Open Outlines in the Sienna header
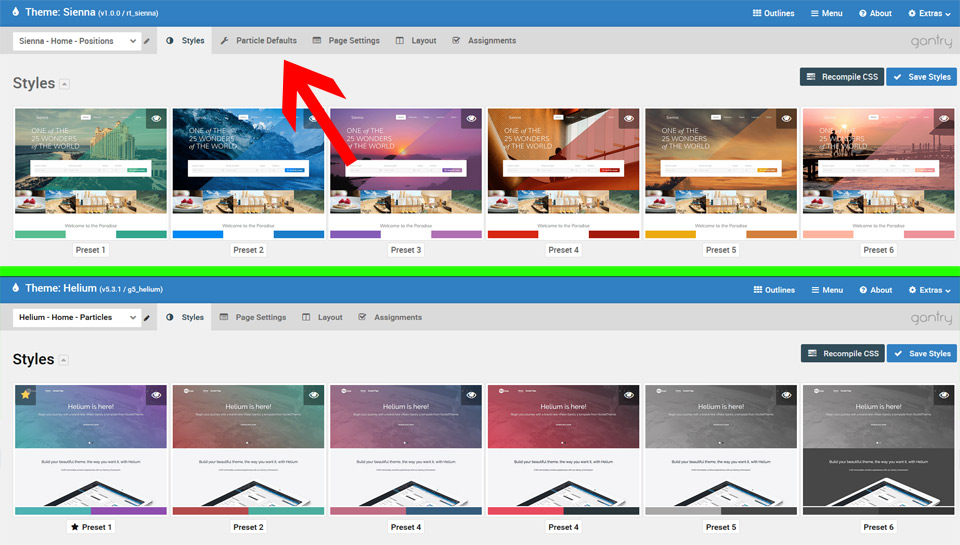 point(773,13)
